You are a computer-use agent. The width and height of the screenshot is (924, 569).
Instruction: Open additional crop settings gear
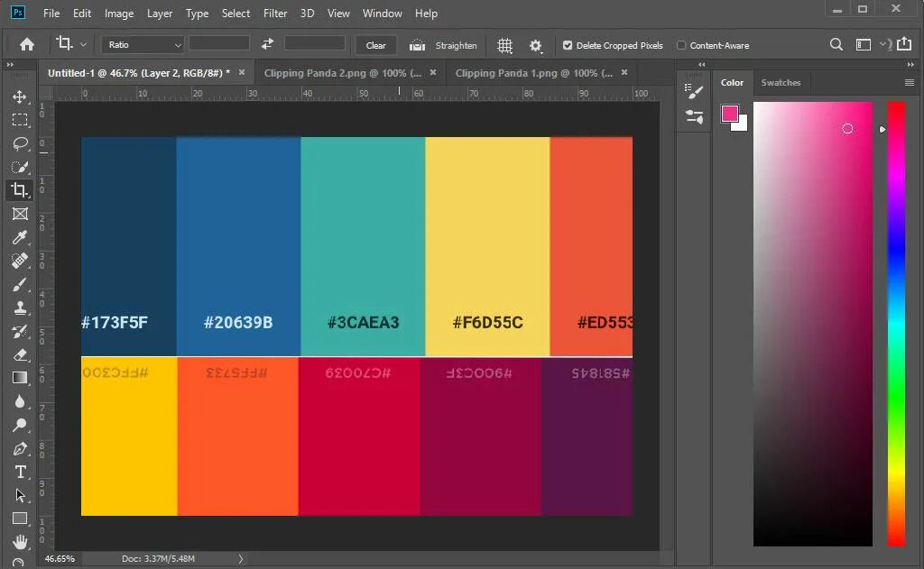[535, 45]
